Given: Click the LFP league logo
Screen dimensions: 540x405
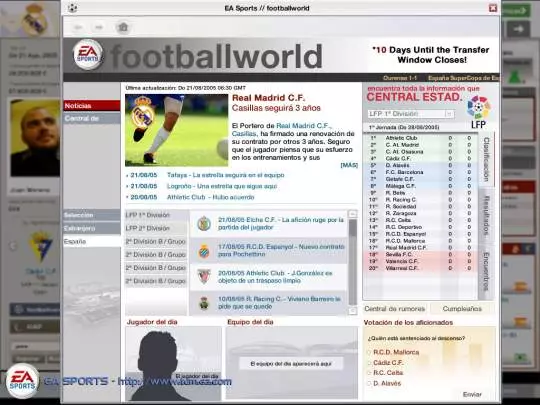Looking at the screenshot, I should point(479,112).
